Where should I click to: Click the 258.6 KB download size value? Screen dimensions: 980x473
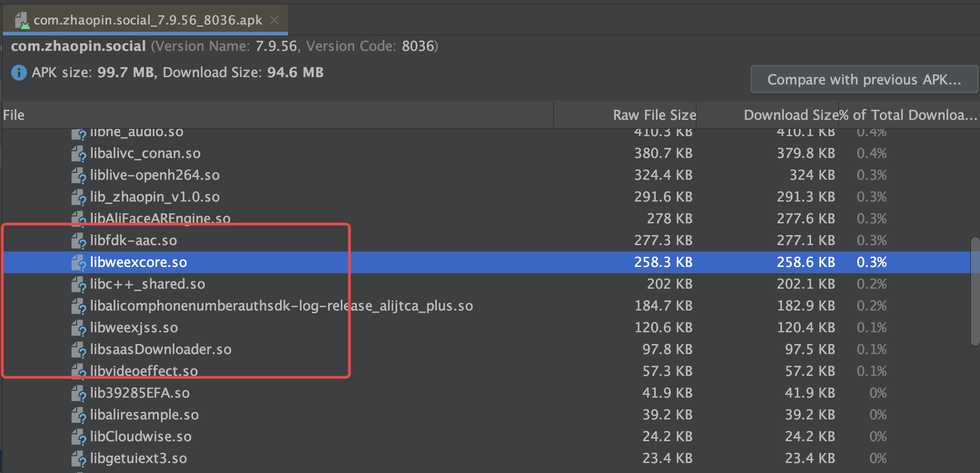click(x=806, y=262)
